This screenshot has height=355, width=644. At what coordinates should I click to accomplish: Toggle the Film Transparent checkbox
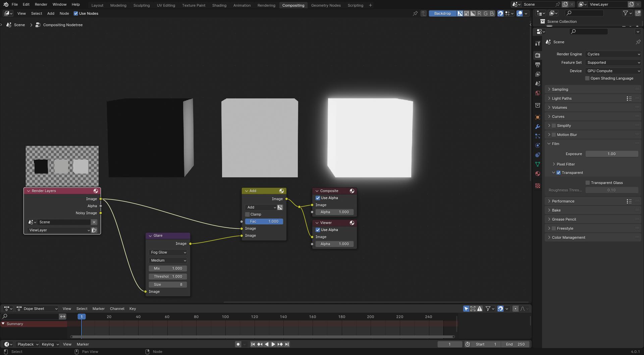tap(558, 173)
